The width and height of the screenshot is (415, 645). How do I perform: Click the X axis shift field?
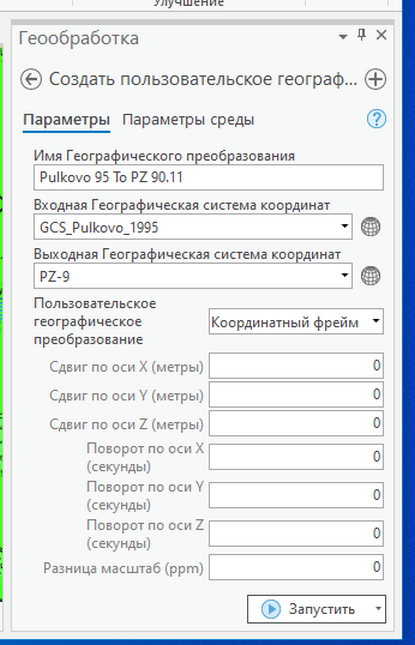pyautogui.click(x=296, y=366)
